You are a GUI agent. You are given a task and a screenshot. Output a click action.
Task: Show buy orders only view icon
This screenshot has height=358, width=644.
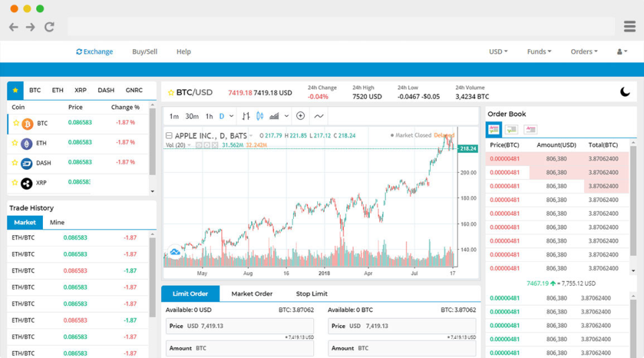(x=511, y=130)
